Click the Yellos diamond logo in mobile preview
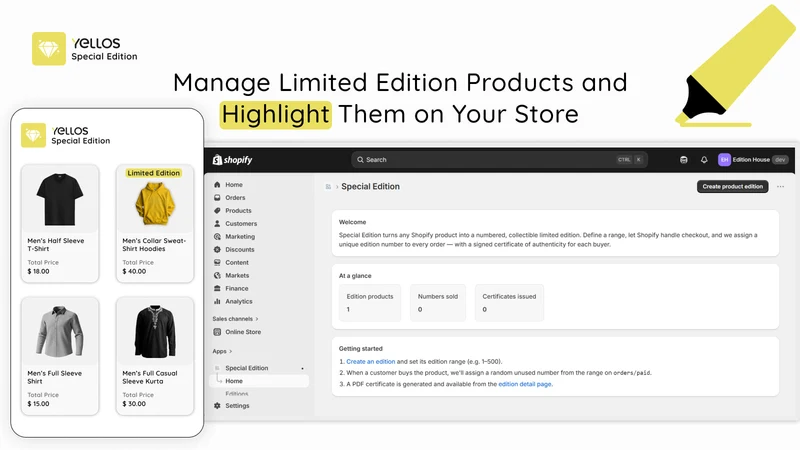The width and height of the screenshot is (800, 450). tap(33, 135)
